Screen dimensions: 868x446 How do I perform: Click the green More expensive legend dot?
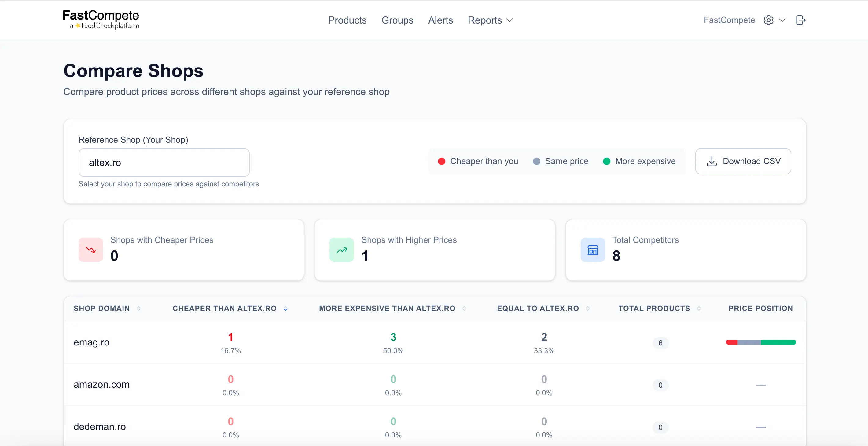pos(606,161)
